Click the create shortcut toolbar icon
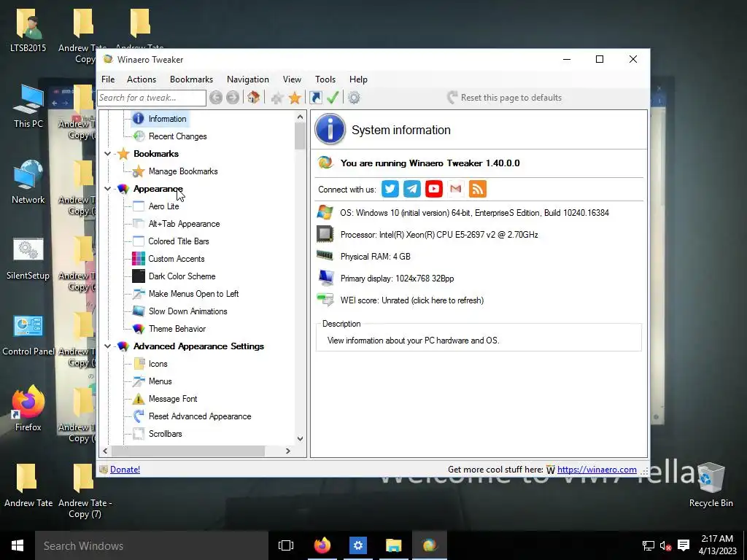 coord(315,98)
